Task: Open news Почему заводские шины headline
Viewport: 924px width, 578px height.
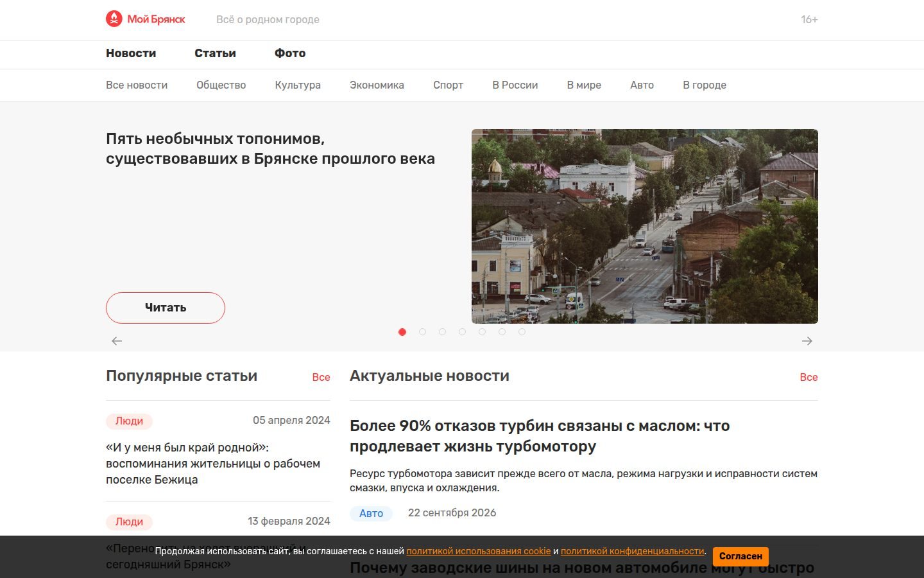Action: 582,568
